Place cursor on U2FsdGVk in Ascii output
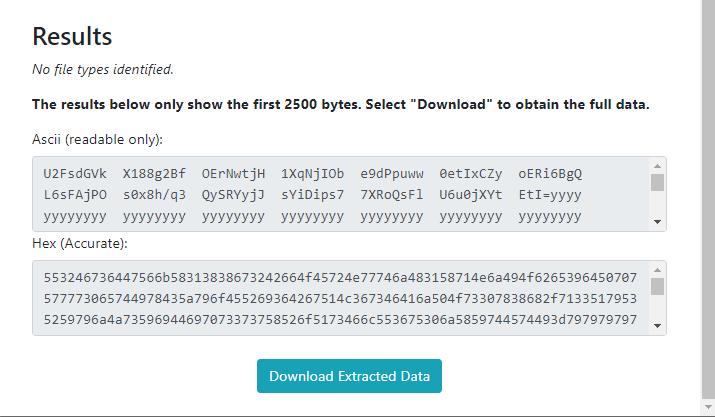Screen dimensions: 715x417 (x=75, y=174)
